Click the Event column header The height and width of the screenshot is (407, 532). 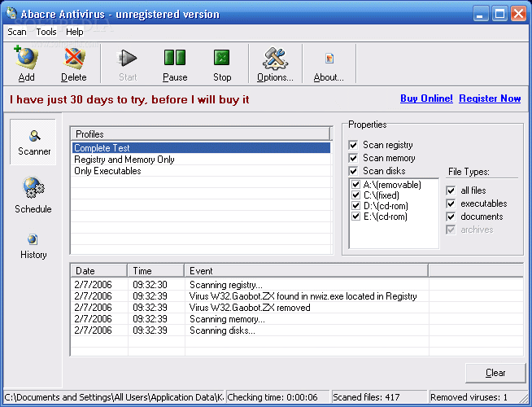point(307,271)
